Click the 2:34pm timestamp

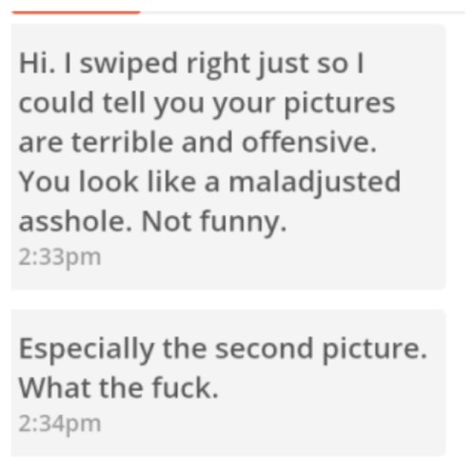(x=60, y=424)
